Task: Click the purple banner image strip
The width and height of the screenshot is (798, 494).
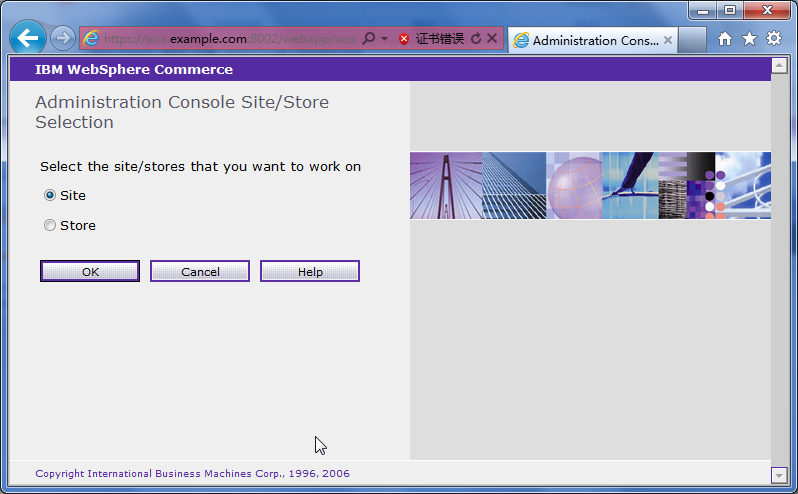Action: tap(590, 185)
